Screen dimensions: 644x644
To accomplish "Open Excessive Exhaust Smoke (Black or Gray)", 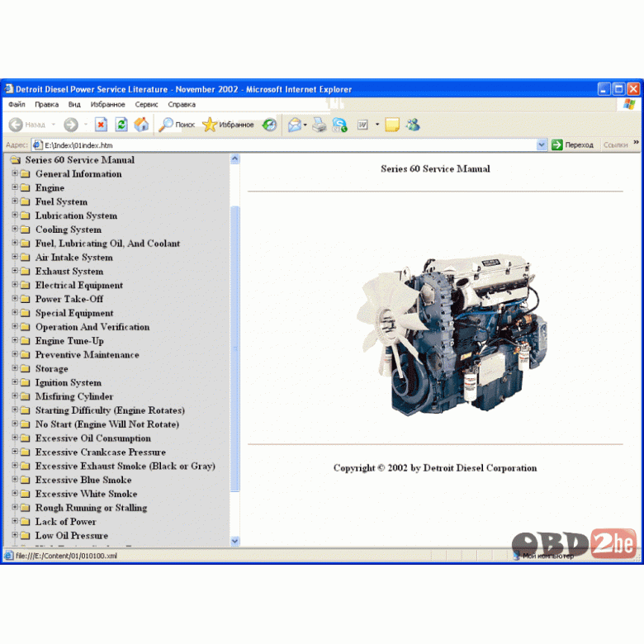I will click(x=125, y=466).
